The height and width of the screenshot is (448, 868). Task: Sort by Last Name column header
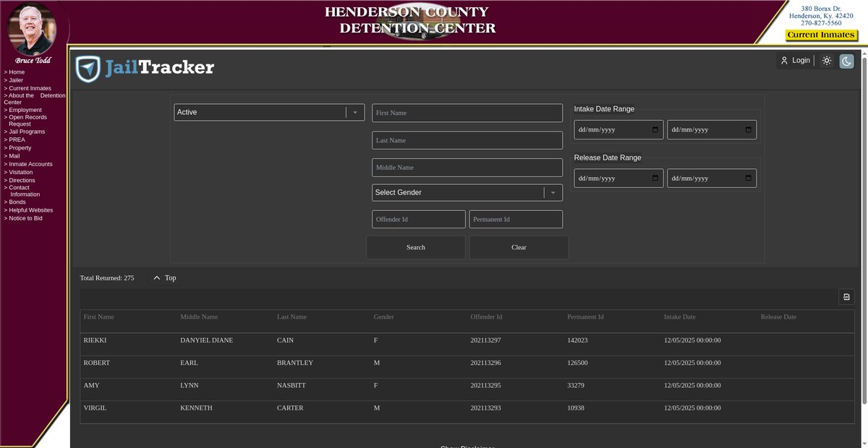292,317
